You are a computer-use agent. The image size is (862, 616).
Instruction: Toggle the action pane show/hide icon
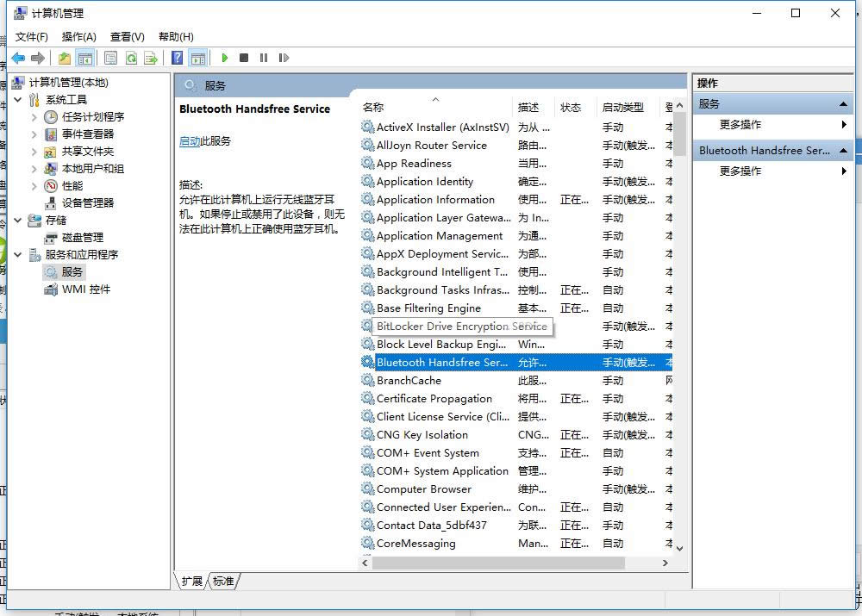pyautogui.click(x=199, y=58)
